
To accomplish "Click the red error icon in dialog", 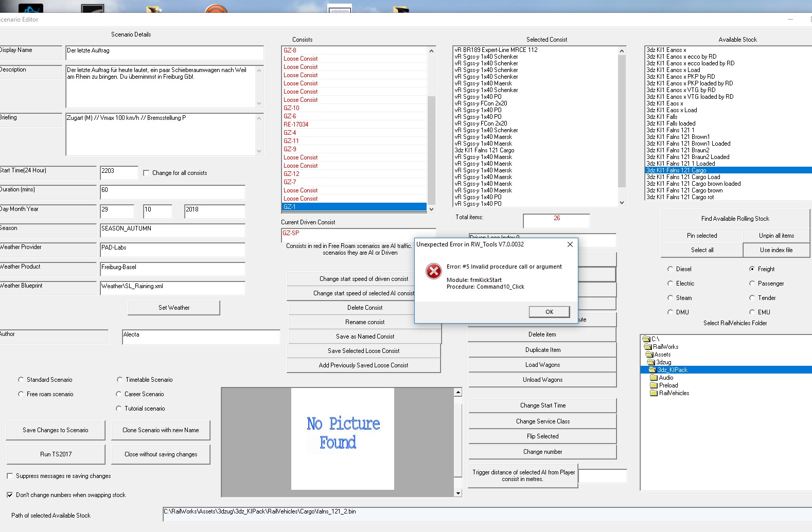I will click(434, 271).
